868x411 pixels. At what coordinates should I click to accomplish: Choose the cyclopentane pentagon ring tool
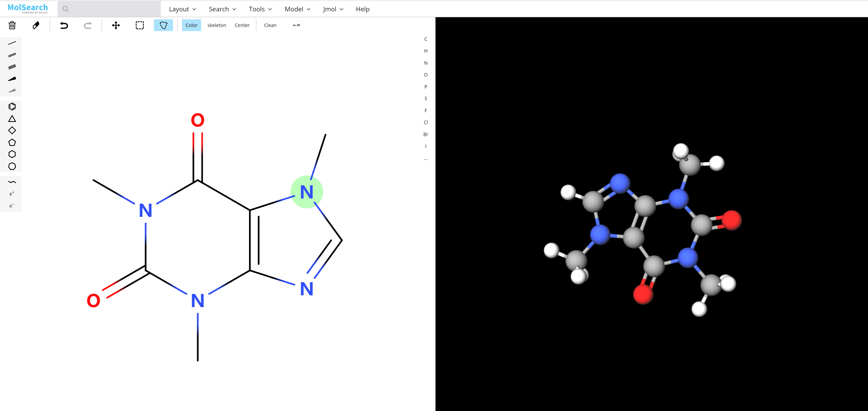tap(12, 142)
